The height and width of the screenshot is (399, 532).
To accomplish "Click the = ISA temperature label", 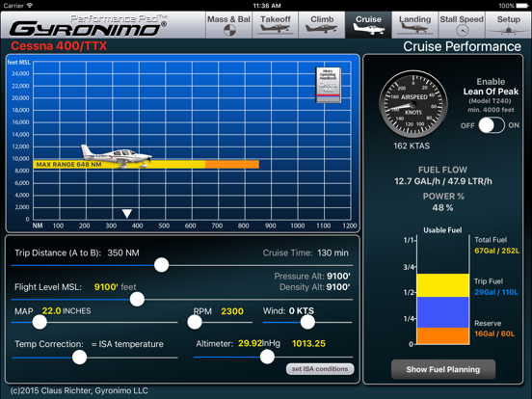I will click(127, 344).
